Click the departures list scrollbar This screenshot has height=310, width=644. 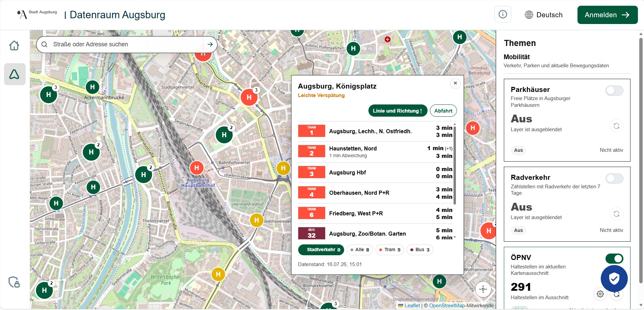click(x=455, y=166)
